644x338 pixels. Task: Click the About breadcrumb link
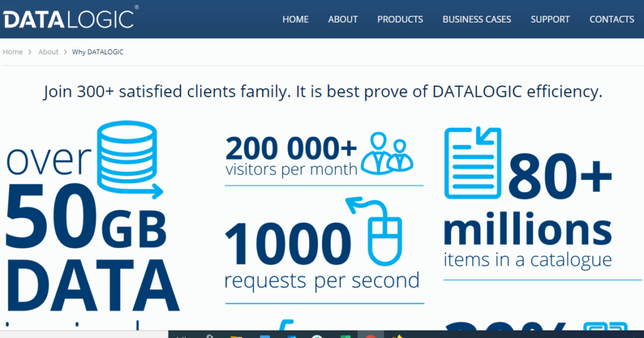point(48,52)
